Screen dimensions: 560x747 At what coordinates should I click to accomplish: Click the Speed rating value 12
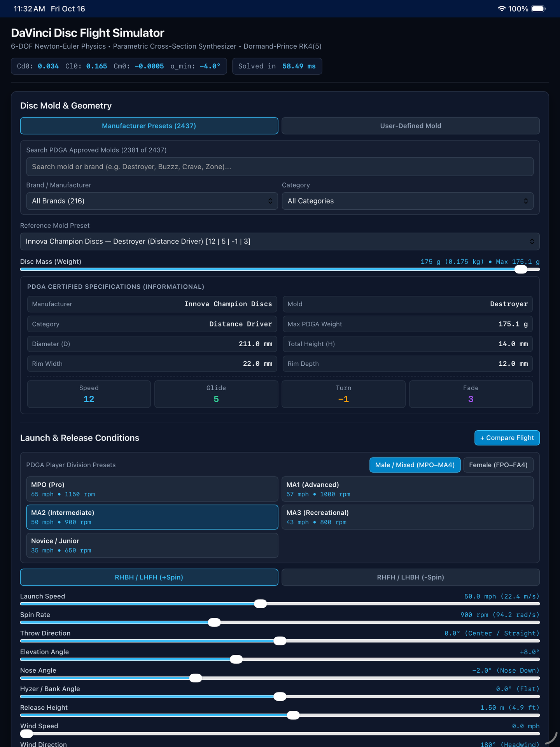click(89, 399)
